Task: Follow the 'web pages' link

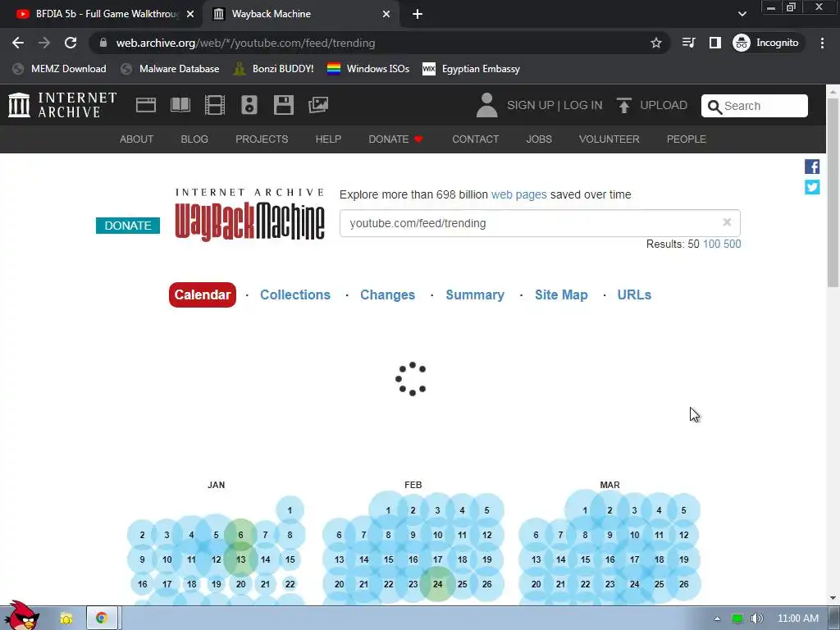Action: (518, 194)
